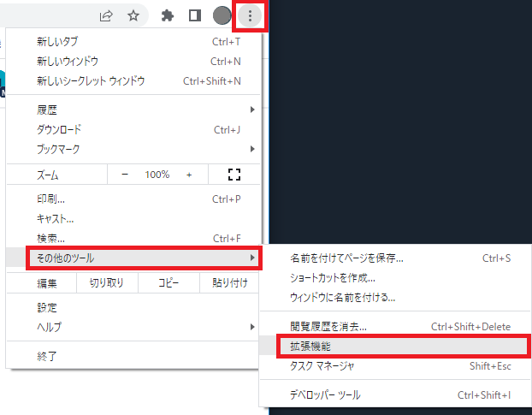Click the Chrome three-dot menu icon
Viewport: 532px width, 415px height.
249,15
